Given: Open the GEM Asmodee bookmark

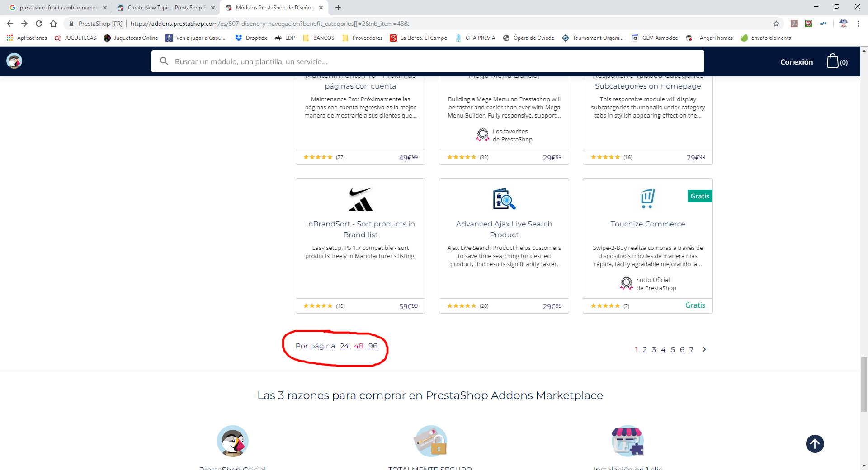Looking at the screenshot, I should click(655, 38).
